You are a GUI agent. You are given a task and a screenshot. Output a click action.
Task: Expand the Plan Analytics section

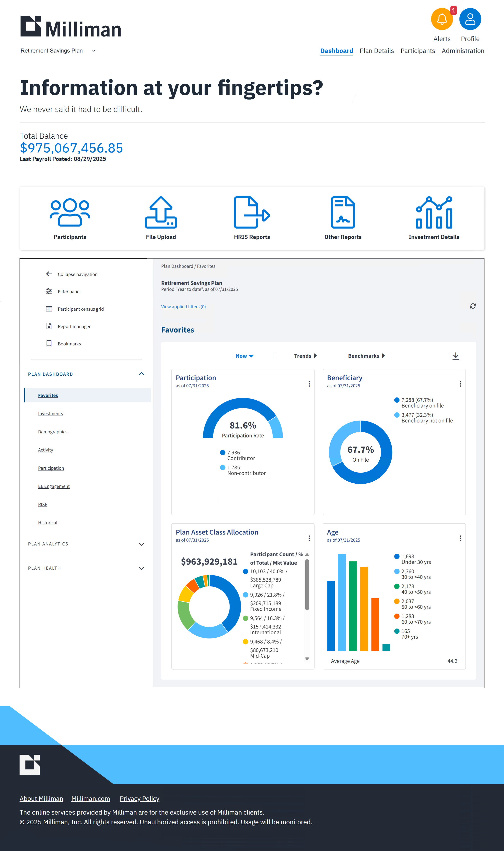coord(141,544)
